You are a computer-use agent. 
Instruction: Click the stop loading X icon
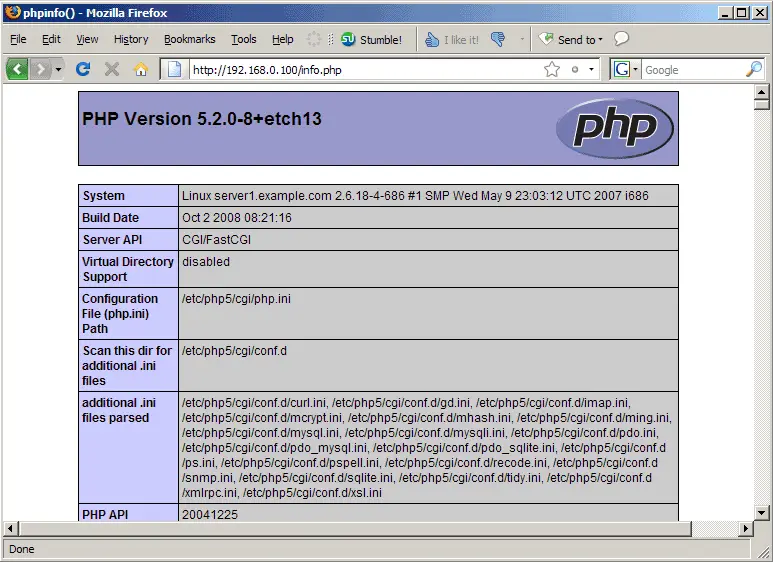(112, 69)
